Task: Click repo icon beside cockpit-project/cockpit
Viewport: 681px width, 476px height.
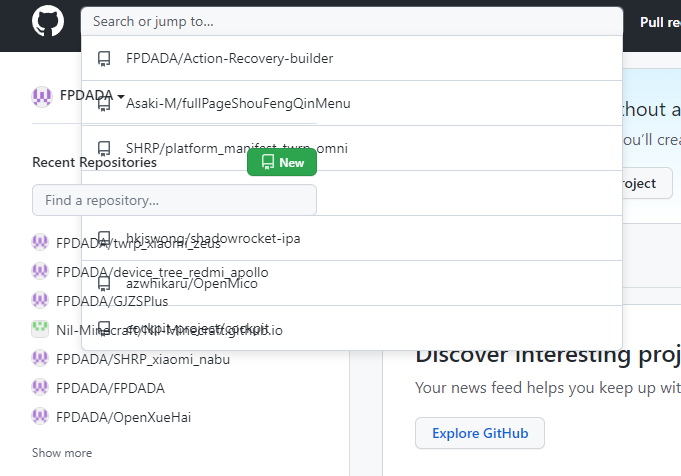Action: point(104,329)
